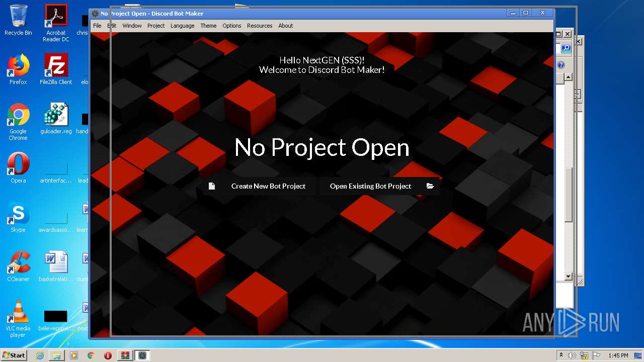The height and width of the screenshot is (362, 644).
Task: Select the FileZilla Client desktop icon
Action: click(56, 69)
